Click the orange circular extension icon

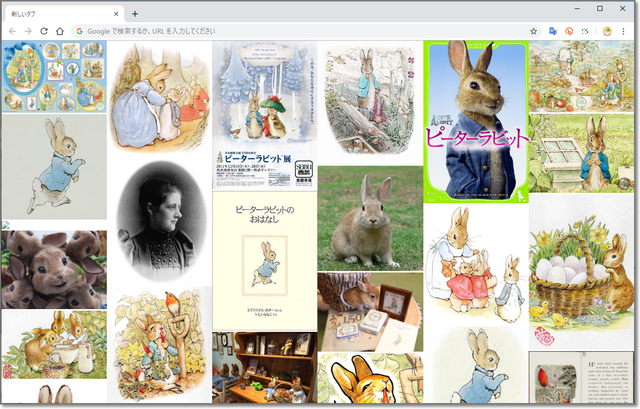(569, 31)
